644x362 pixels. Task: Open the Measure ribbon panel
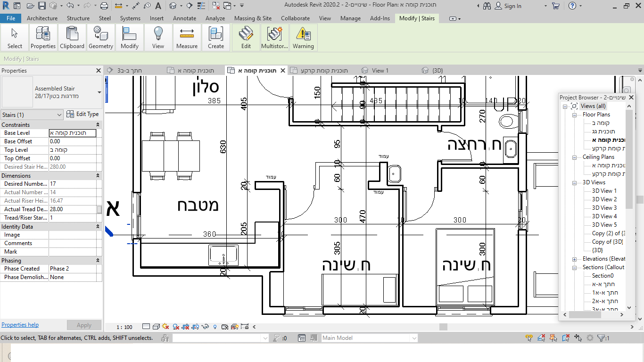(x=187, y=37)
